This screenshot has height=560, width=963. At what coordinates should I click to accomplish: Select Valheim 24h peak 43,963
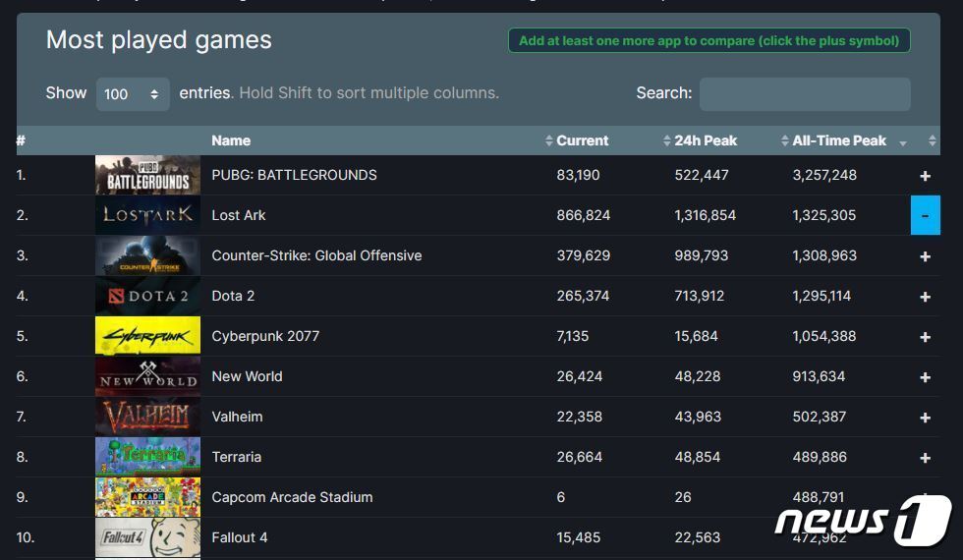(697, 417)
